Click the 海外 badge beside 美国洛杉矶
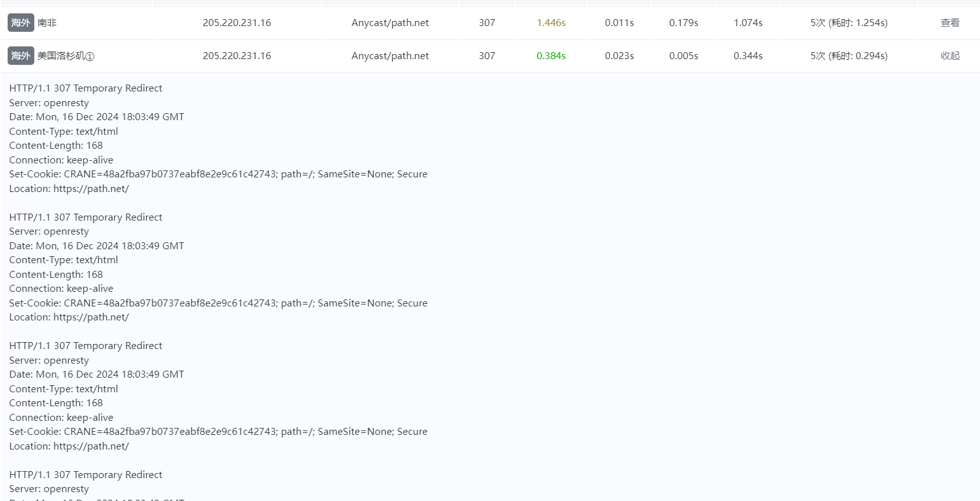 (x=20, y=56)
